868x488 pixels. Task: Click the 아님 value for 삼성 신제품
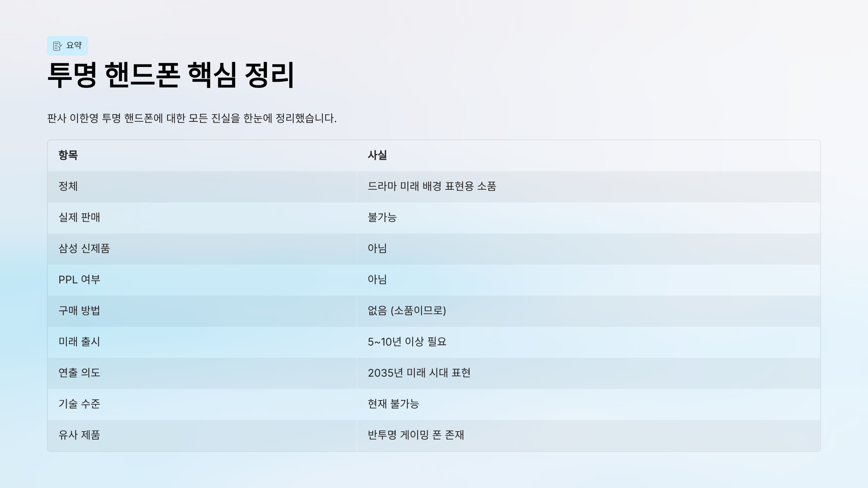pos(377,248)
